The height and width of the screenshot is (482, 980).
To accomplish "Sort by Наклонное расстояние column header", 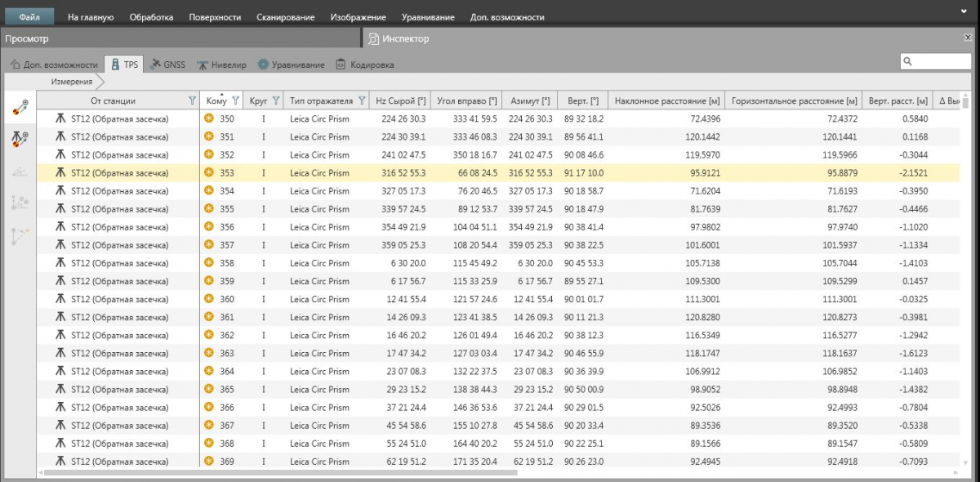I will pos(666,100).
